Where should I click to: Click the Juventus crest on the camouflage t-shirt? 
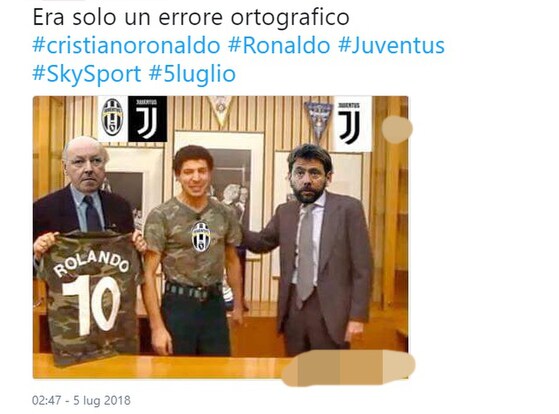[x=201, y=237]
